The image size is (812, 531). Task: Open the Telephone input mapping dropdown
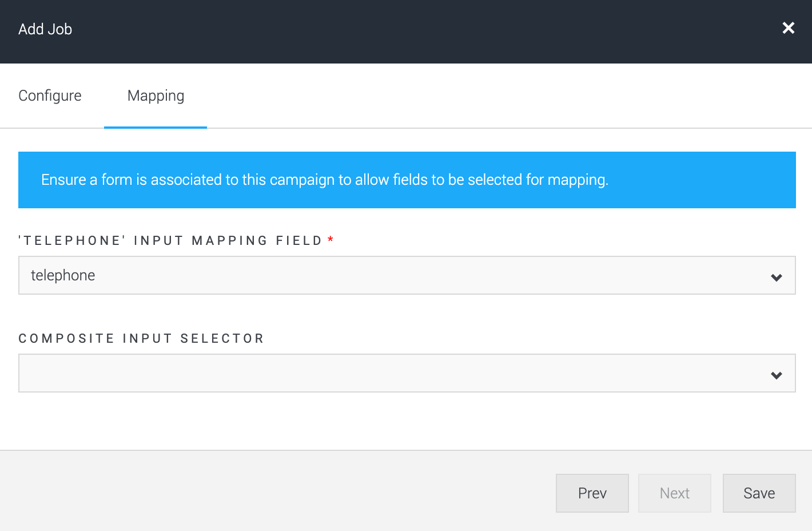406,275
